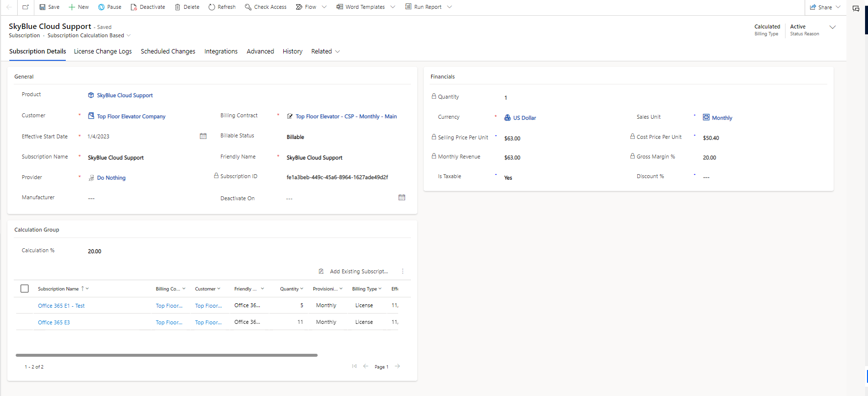Screen dimensions: 868x396
Task: Open License Change Logs tab
Action: (x=103, y=52)
